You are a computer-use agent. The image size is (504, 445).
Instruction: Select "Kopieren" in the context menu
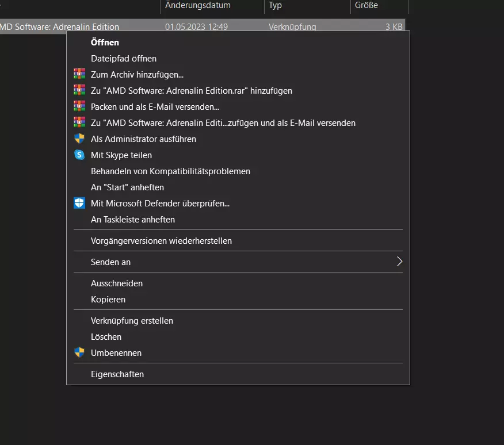tap(238, 299)
